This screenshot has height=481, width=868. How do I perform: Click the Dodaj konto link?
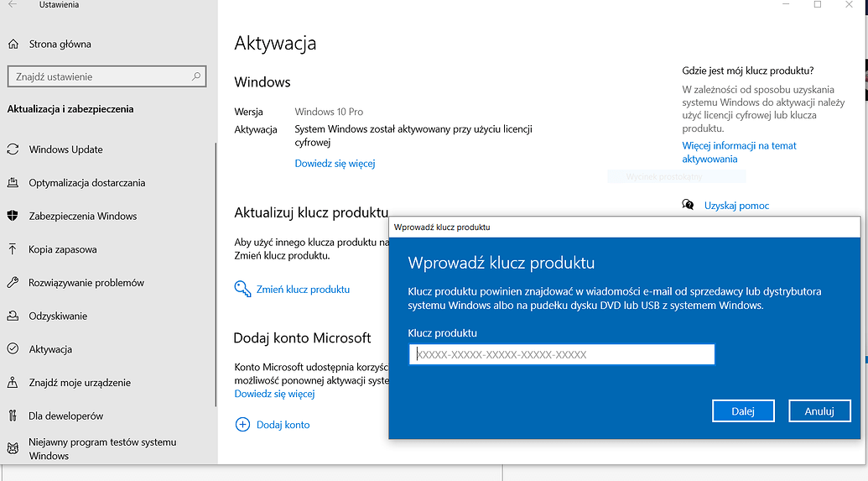coord(283,425)
